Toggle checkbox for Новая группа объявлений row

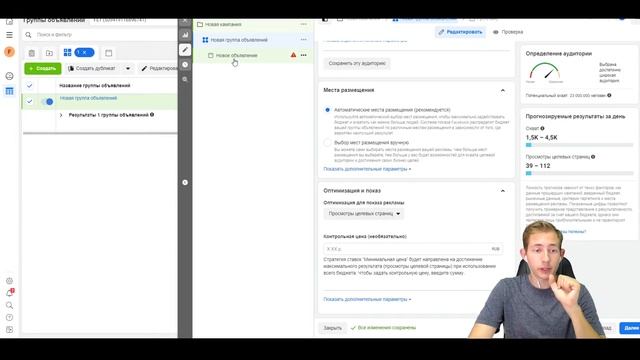pos(29,101)
